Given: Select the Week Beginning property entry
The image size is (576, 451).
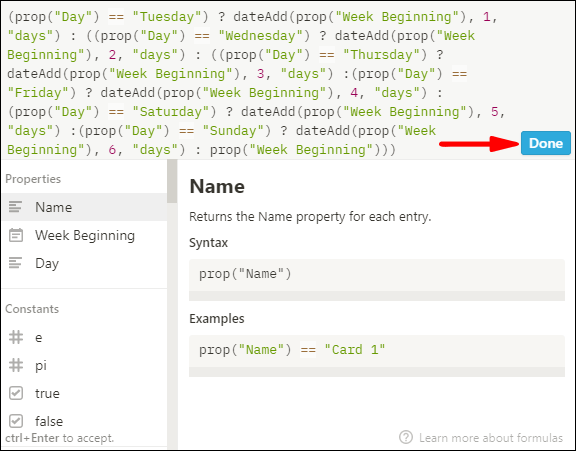Looking at the screenshot, I should click(x=84, y=235).
